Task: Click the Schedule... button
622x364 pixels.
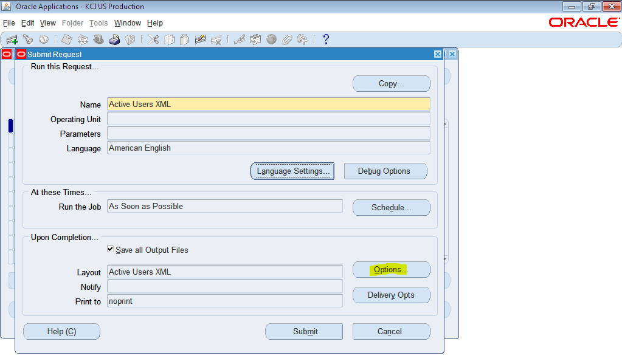Action: 391,207
